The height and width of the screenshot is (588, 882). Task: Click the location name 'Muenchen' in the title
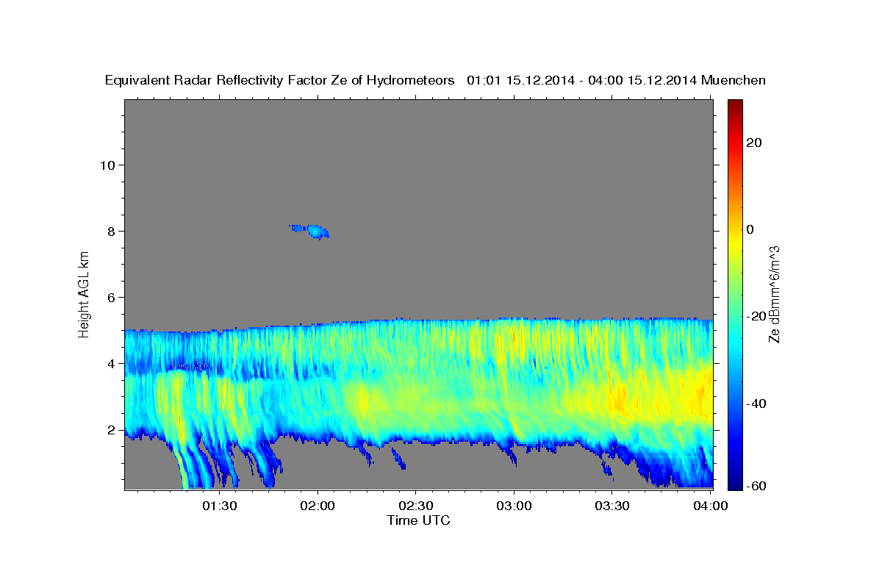(x=734, y=81)
